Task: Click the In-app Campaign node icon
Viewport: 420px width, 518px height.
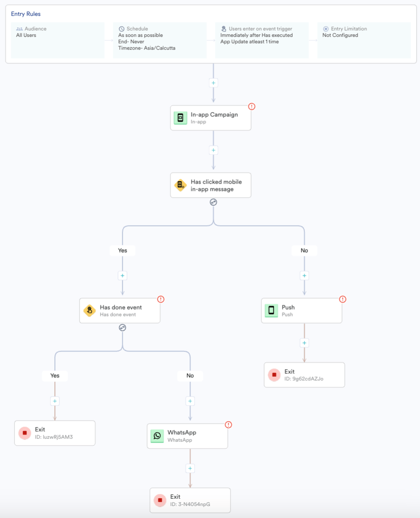Action: tap(180, 118)
